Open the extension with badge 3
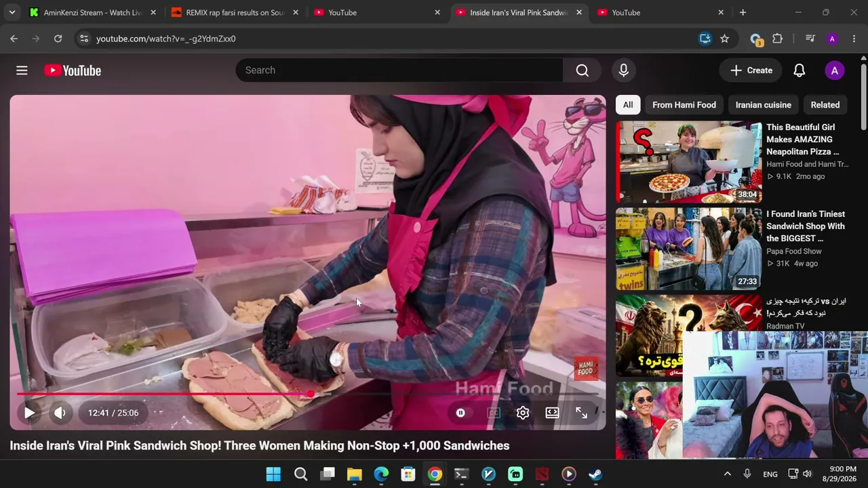Screen dimensions: 868x488 (756, 39)
